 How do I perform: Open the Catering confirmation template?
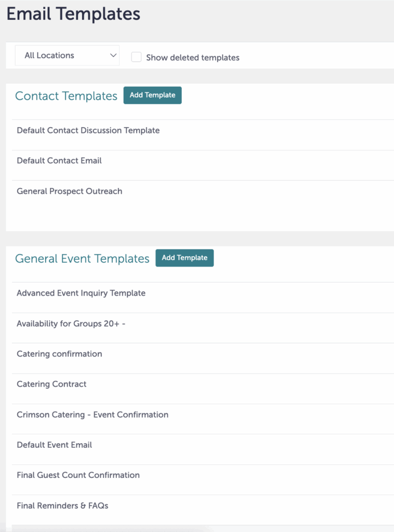(x=59, y=354)
